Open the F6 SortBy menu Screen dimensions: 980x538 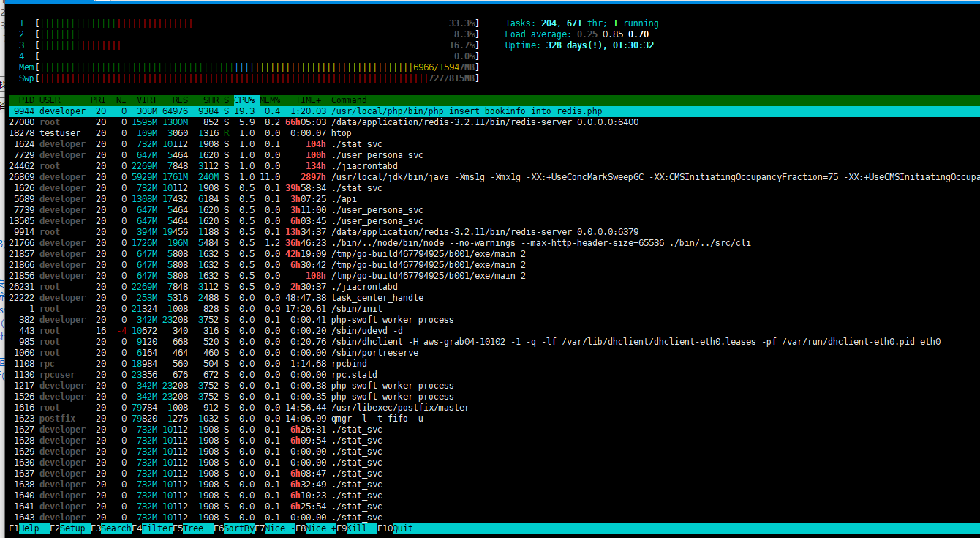234,528
